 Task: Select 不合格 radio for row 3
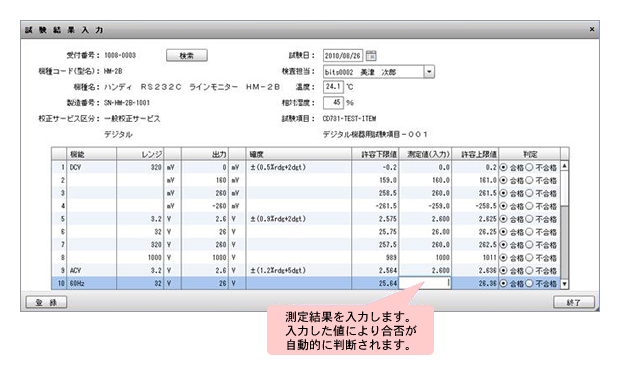529,193
